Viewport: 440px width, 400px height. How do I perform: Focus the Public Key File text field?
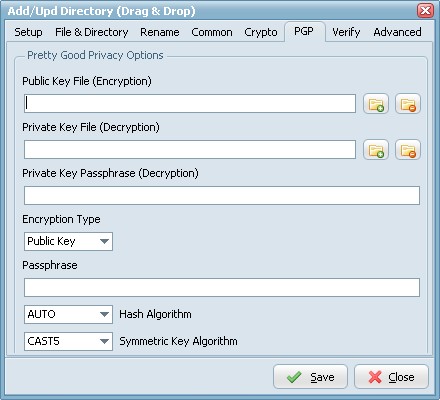tap(190, 104)
